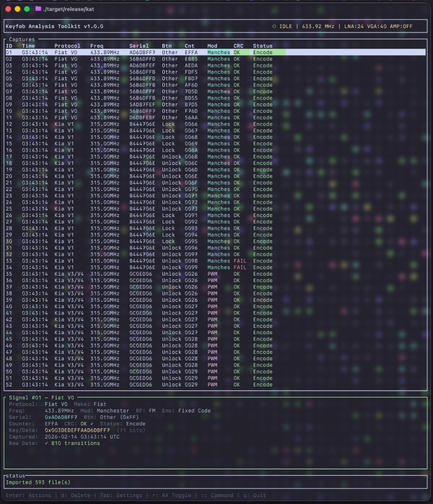Click the Serial column header

point(139,46)
